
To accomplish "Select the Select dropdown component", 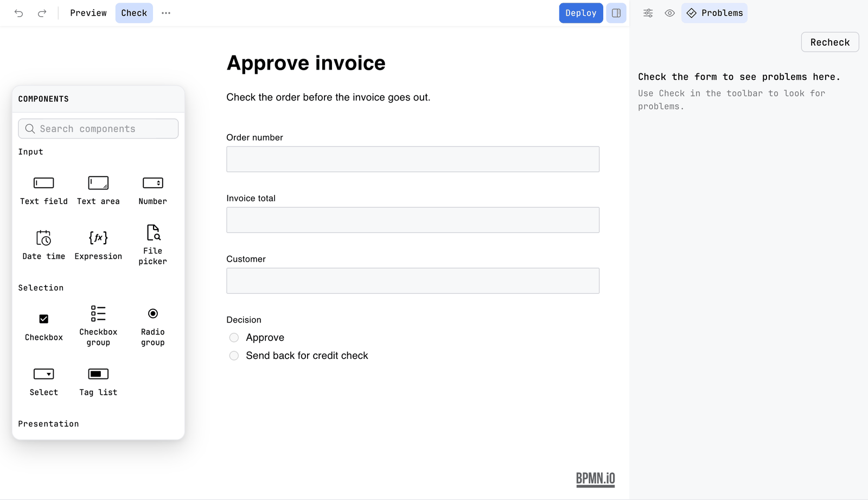I will tap(44, 382).
